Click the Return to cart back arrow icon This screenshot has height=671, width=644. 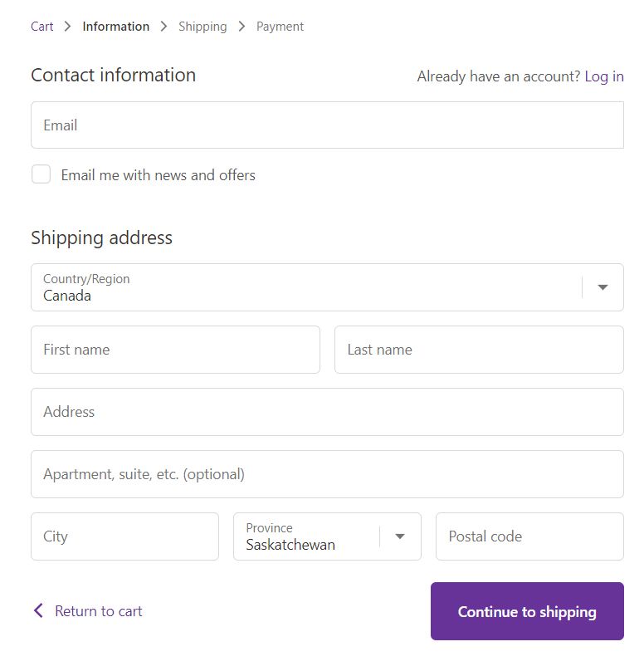tap(38, 611)
